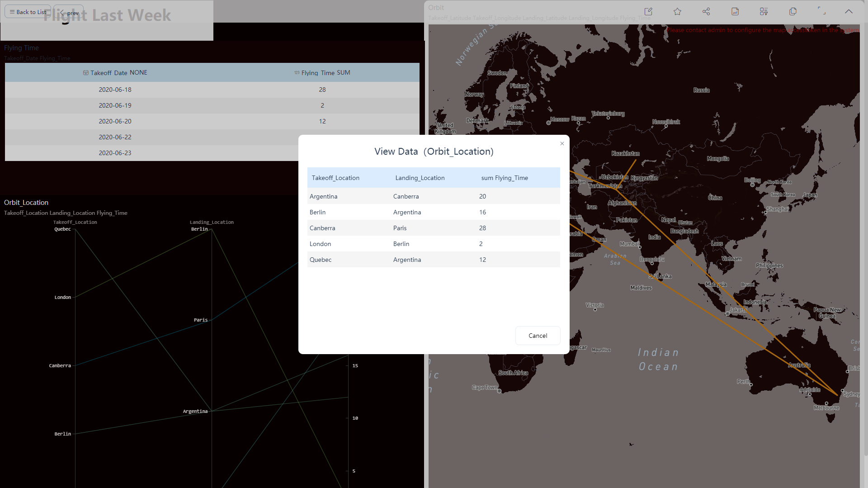
Task: Close the View Data dialog with X
Action: 562,143
